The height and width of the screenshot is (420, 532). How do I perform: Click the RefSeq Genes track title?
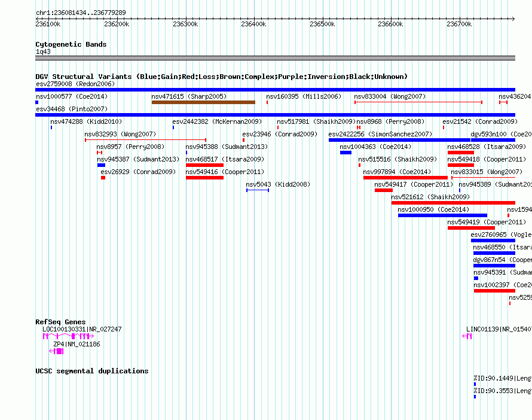(x=60, y=322)
